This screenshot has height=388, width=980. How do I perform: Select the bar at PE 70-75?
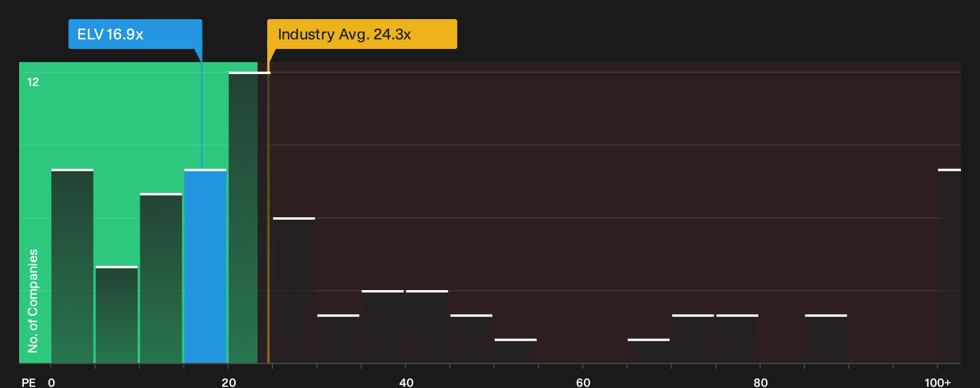click(x=693, y=338)
